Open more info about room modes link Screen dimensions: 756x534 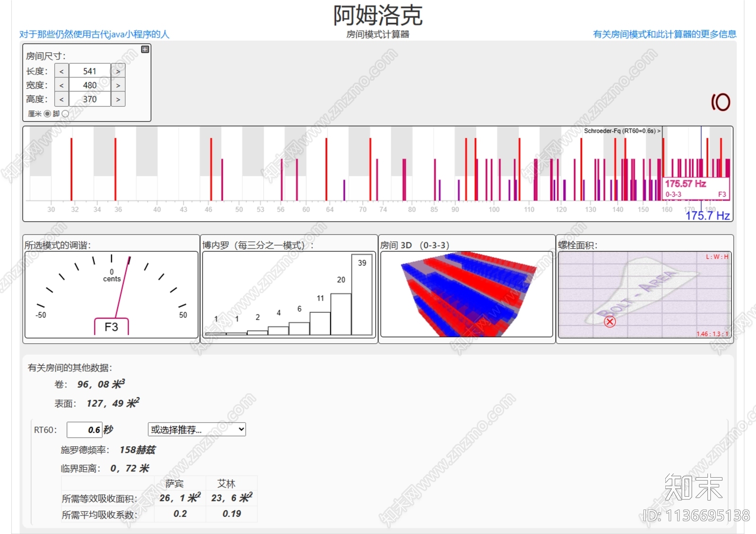point(664,34)
